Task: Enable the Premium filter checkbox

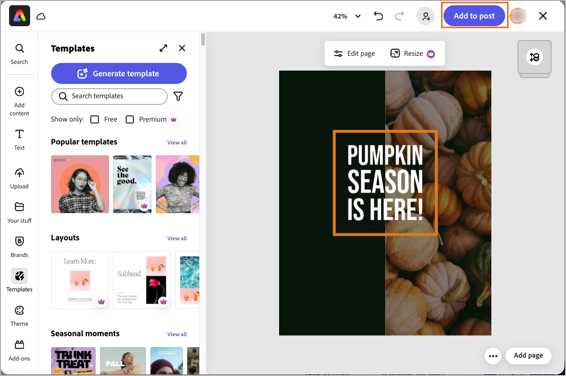Action: (x=130, y=119)
